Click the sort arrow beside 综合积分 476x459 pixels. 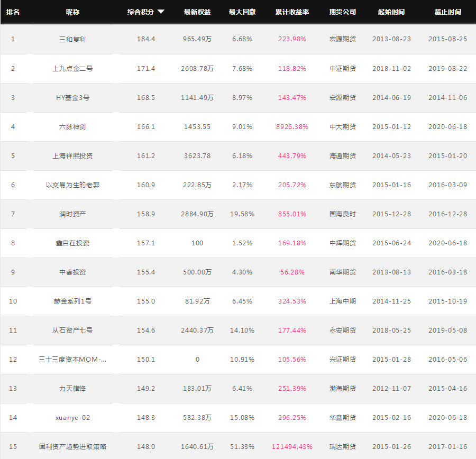pos(161,12)
